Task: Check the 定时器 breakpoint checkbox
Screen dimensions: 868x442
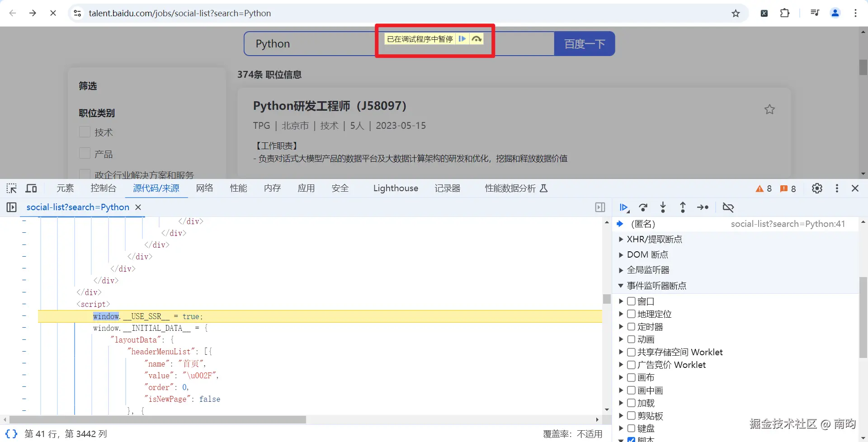Action: tap(632, 326)
